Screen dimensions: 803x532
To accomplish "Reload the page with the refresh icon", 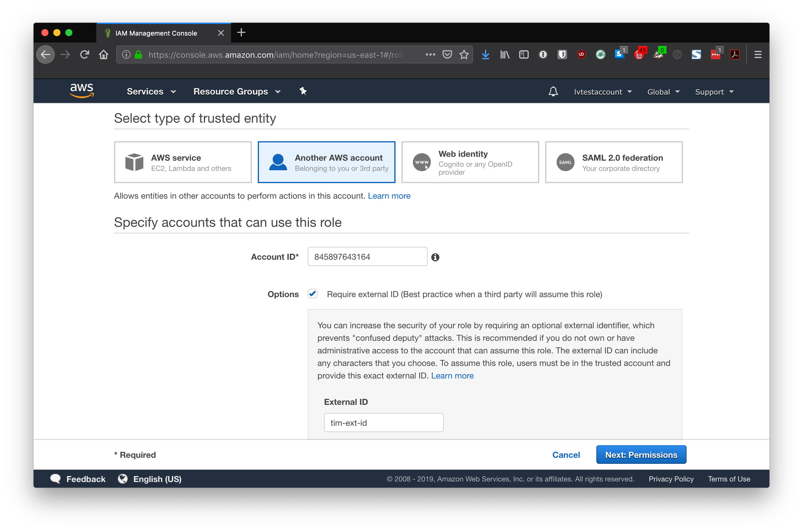I will (84, 55).
